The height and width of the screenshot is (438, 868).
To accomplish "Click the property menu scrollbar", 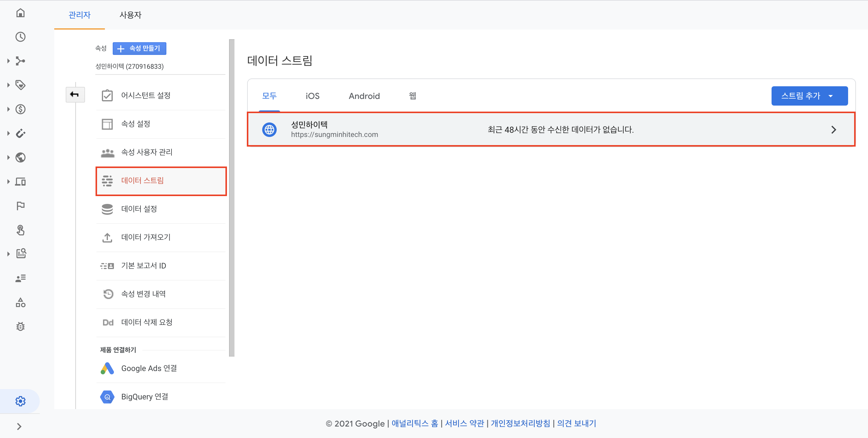I will click(x=231, y=198).
